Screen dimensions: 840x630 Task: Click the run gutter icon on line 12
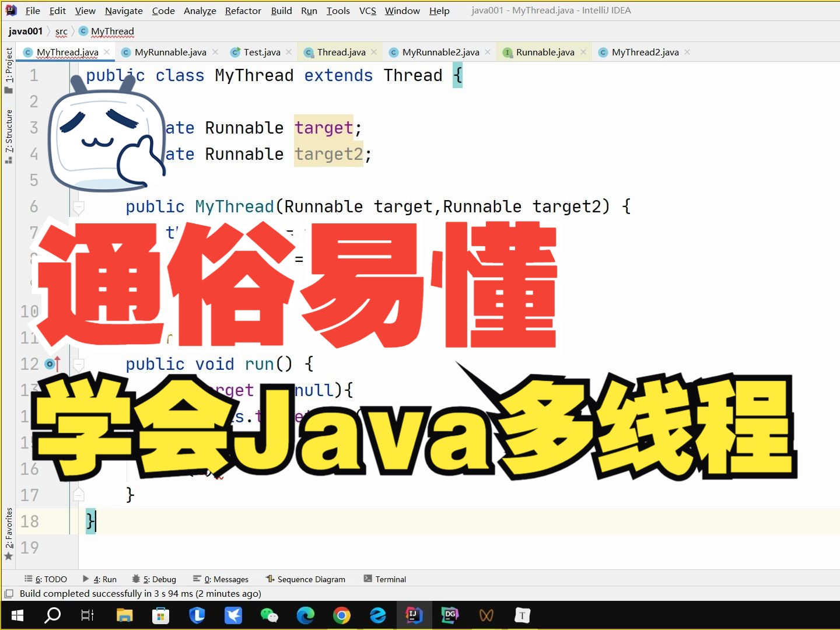click(50, 363)
